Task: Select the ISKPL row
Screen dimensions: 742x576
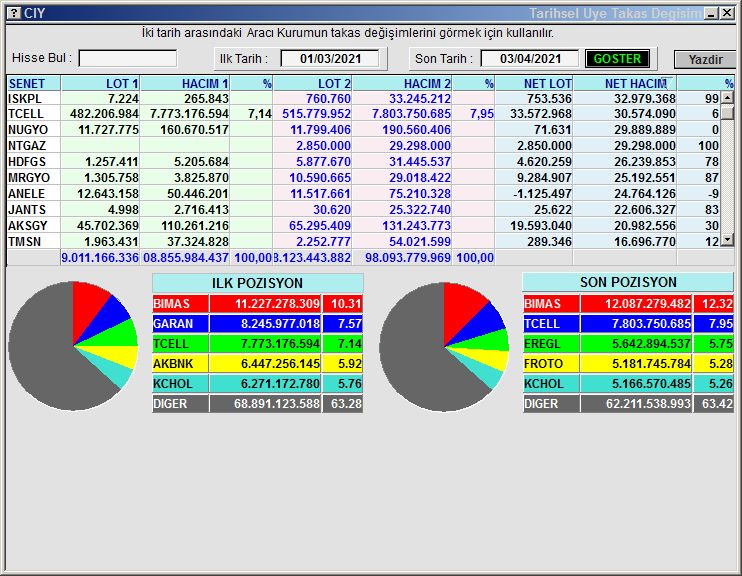Action: (x=363, y=98)
